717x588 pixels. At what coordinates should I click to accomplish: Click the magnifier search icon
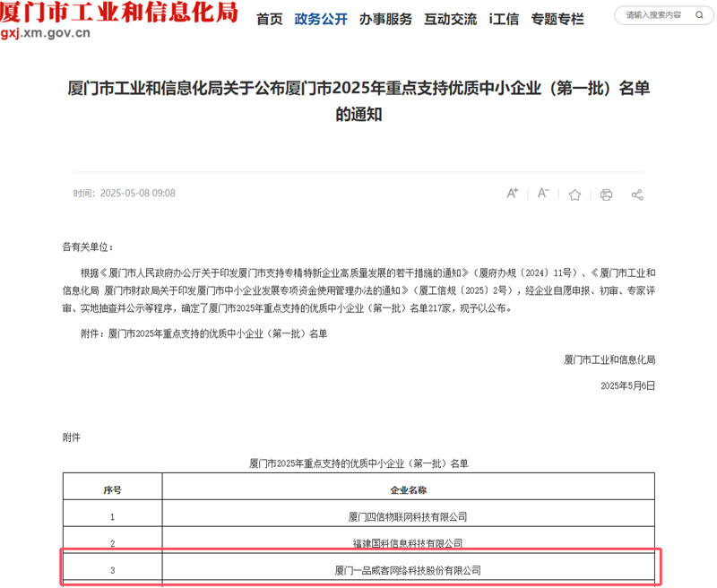click(697, 16)
